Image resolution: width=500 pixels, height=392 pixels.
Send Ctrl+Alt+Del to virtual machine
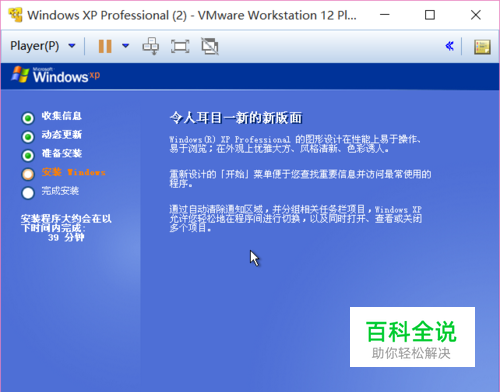pyautogui.click(x=151, y=46)
